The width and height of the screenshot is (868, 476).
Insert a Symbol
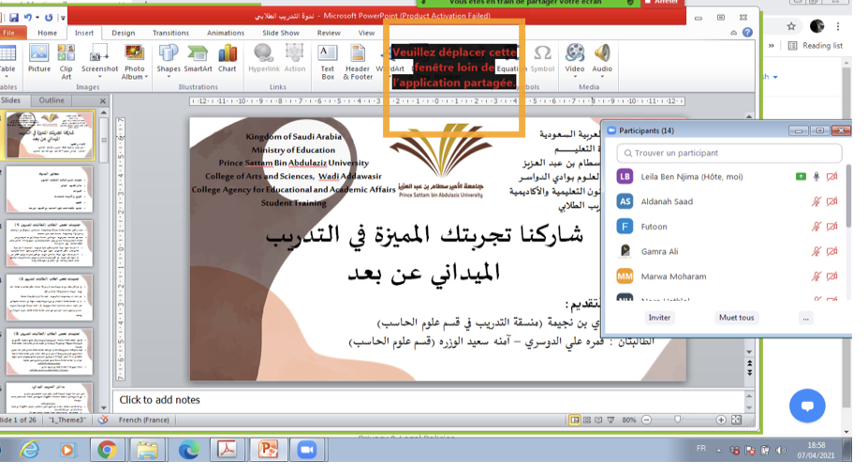542,57
